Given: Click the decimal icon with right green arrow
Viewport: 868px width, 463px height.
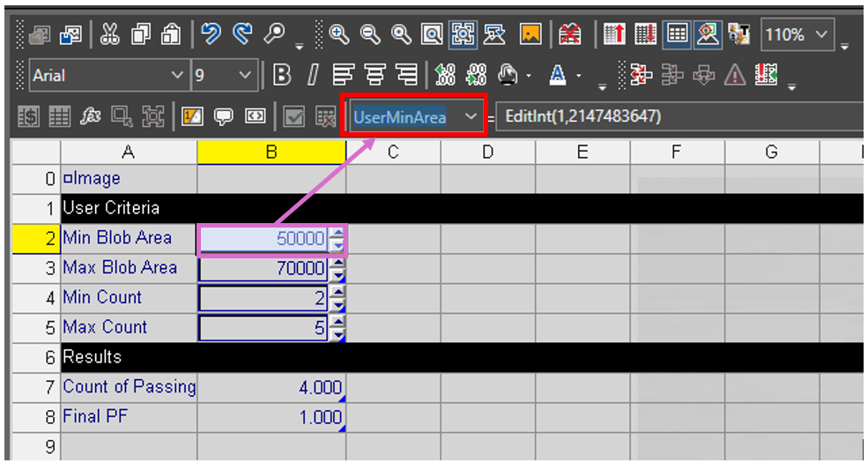Looking at the screenshot, I should click(476, 75).
